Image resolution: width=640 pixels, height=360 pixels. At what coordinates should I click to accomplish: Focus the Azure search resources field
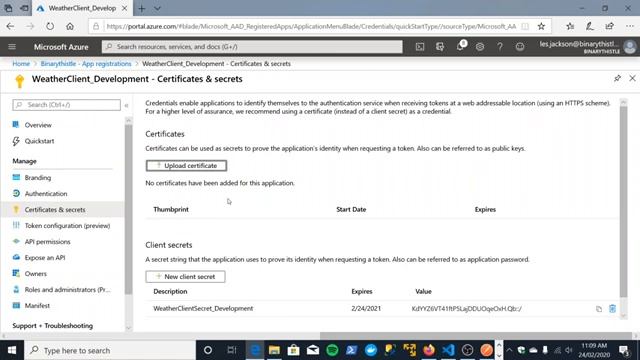point(252,47)
